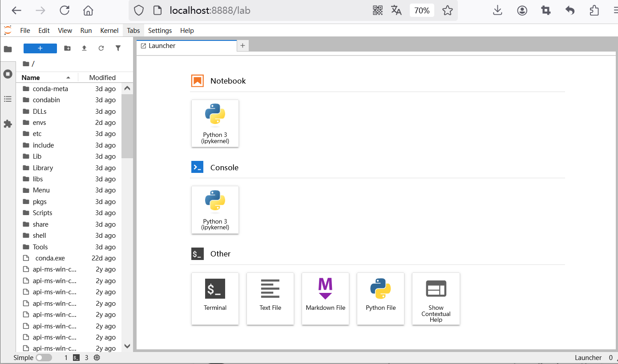Viewport: 618px width, 364px height.
Task: Select the etc folder
Action: pos(69,134)
